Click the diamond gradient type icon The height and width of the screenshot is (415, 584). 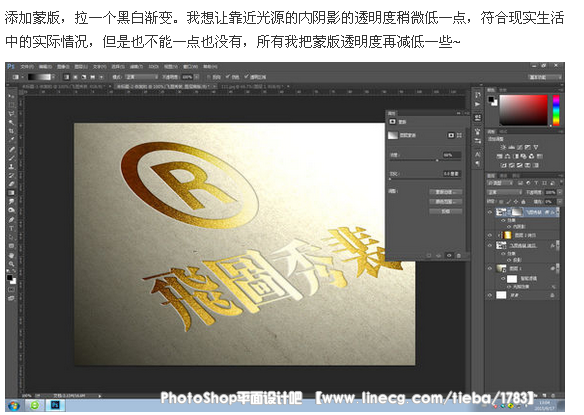tap(101, 77)
